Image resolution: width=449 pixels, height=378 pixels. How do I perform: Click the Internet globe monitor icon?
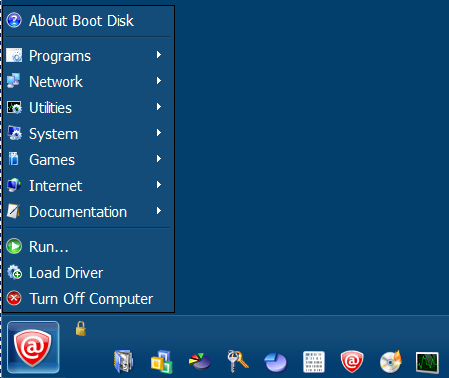14,185
